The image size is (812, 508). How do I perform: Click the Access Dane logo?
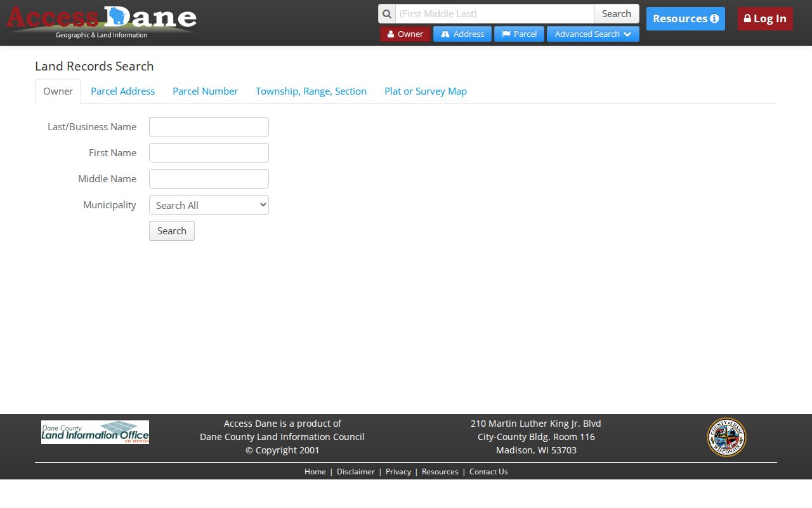coord(101,22)
